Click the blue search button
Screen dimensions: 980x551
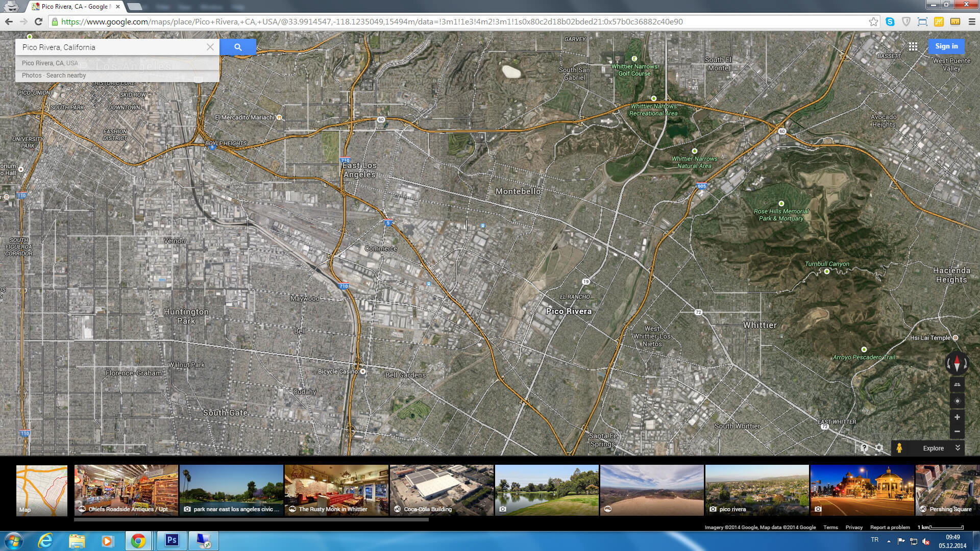tap(238, 47)
